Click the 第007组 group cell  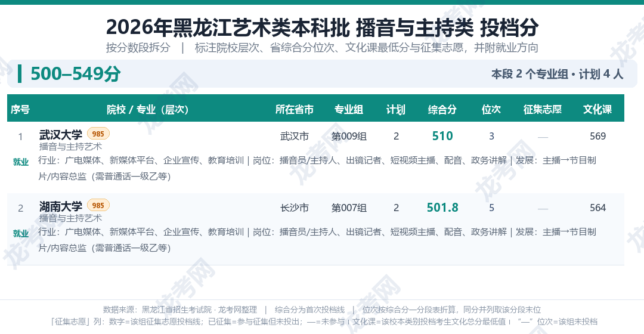349,208
